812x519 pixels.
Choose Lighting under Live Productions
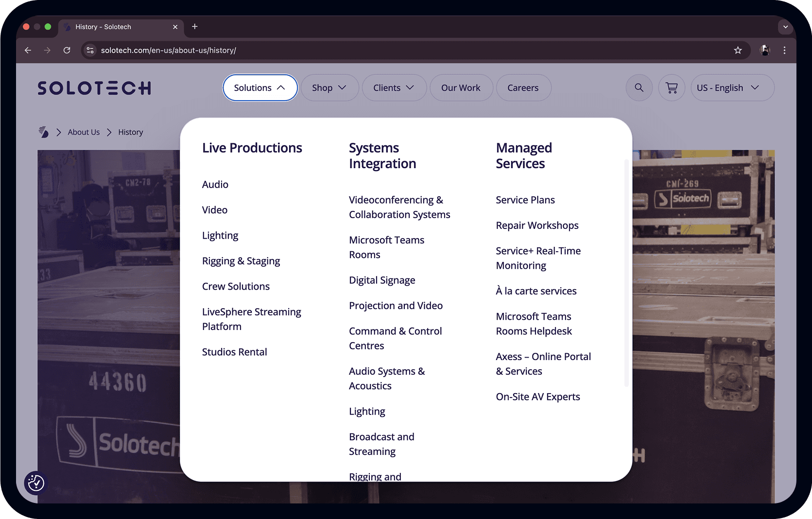pos(220,236)
